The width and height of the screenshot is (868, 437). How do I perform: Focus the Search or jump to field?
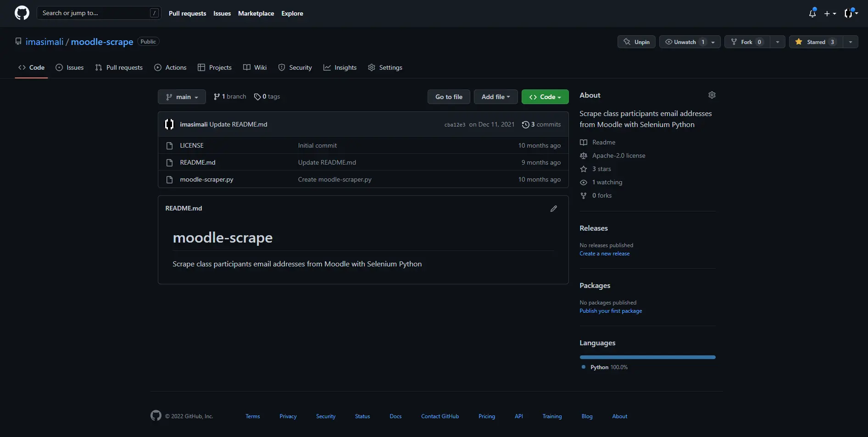[99, 13]
